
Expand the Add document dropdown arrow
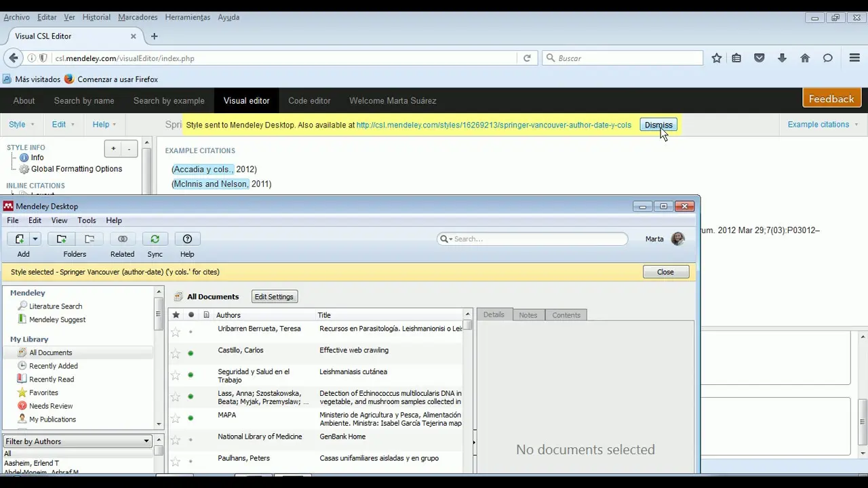pyautogui.click(x=35, y=239)
